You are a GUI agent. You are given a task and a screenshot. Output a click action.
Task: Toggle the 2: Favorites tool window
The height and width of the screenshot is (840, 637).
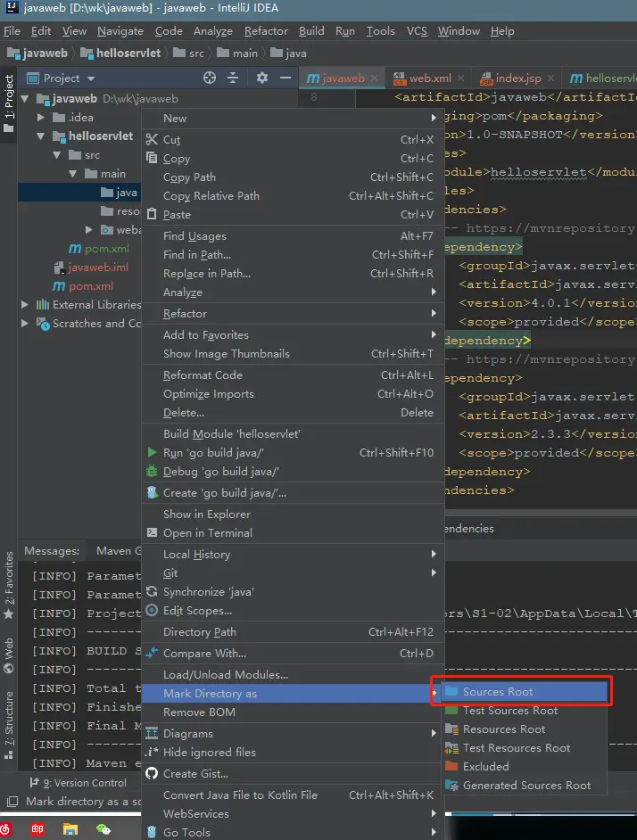9,586
